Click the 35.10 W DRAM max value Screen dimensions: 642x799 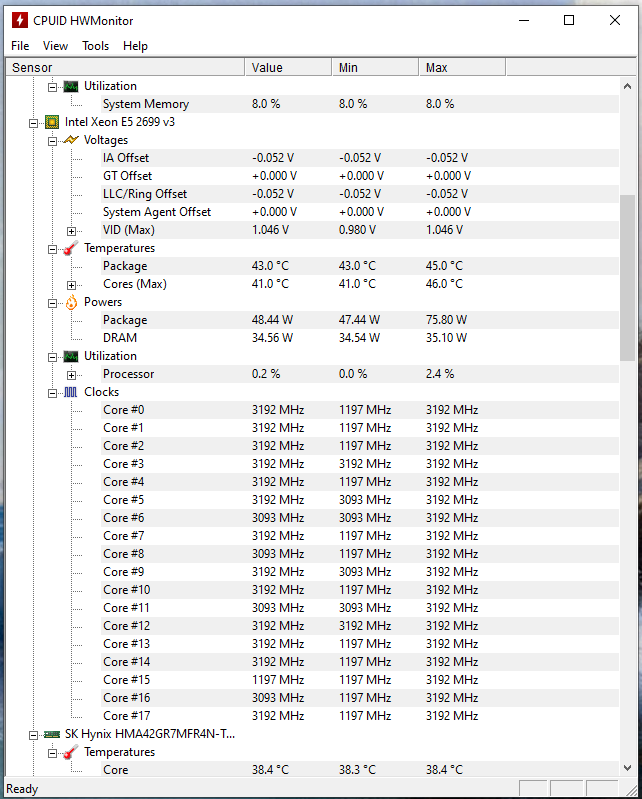pos(446,338)
